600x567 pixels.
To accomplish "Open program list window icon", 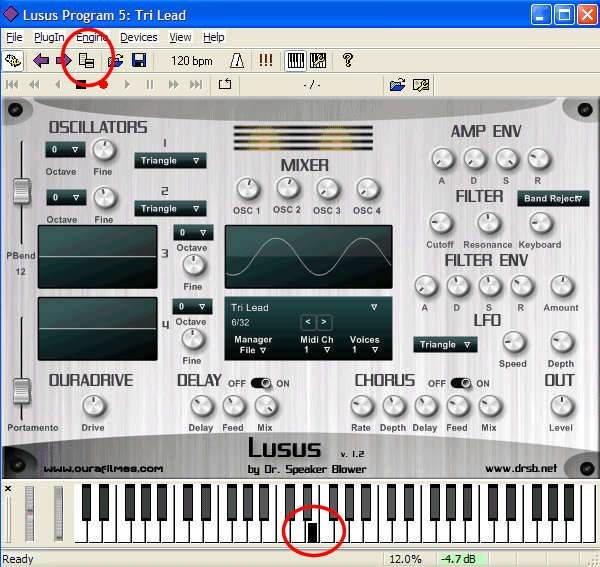I will (86, 60).
